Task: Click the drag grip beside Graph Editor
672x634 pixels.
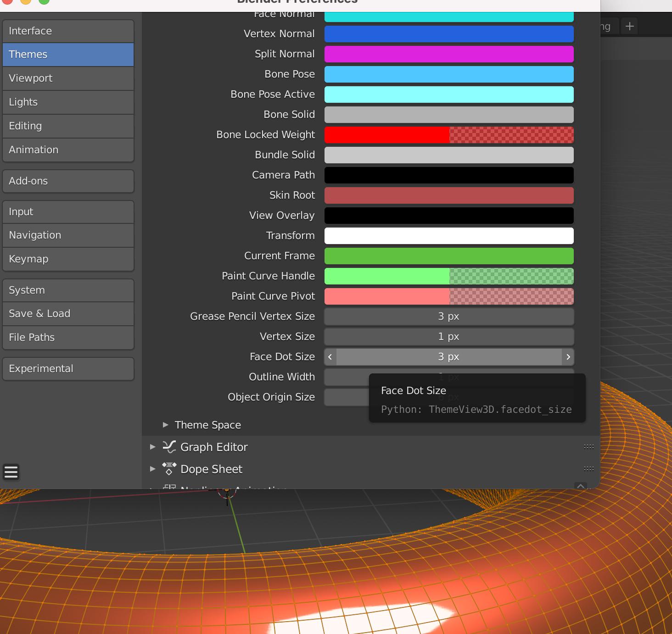Action: point(588,446)
